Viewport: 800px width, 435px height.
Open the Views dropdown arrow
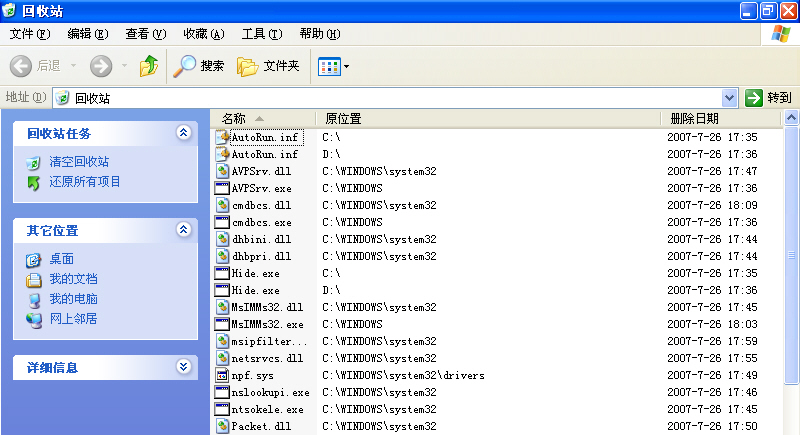pos(347,66)
